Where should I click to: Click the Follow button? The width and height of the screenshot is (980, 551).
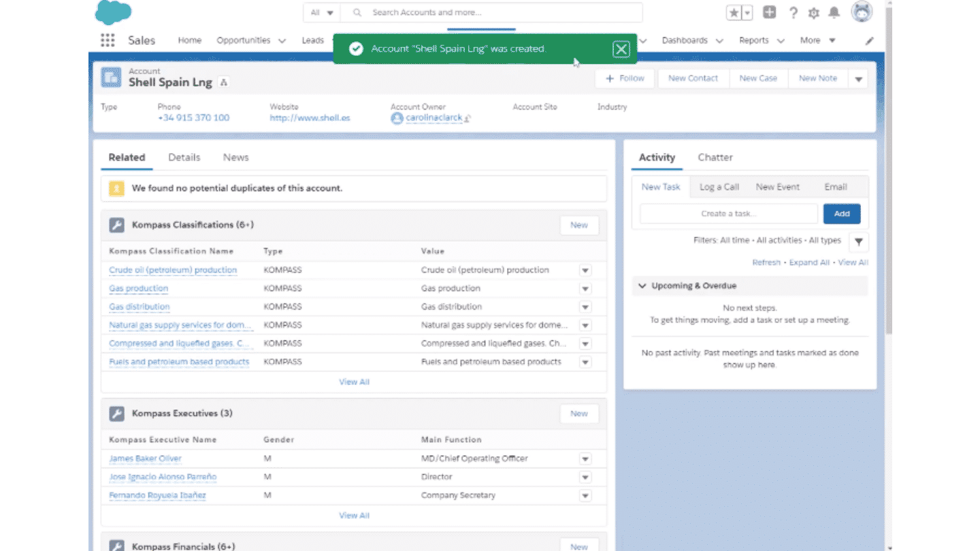(625, 79)
